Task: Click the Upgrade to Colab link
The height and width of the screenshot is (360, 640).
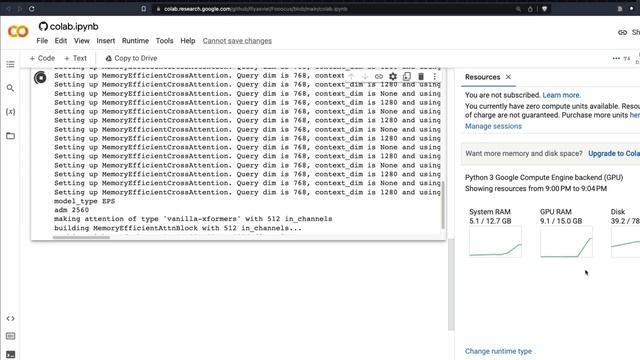Action: click(614, 153)
